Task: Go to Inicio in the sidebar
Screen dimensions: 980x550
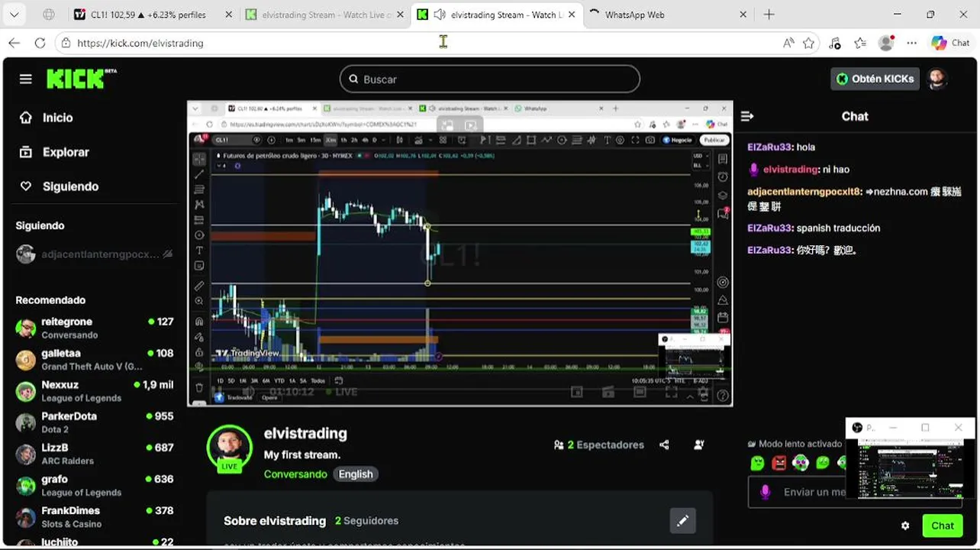Action: click(x=47, y=118)
